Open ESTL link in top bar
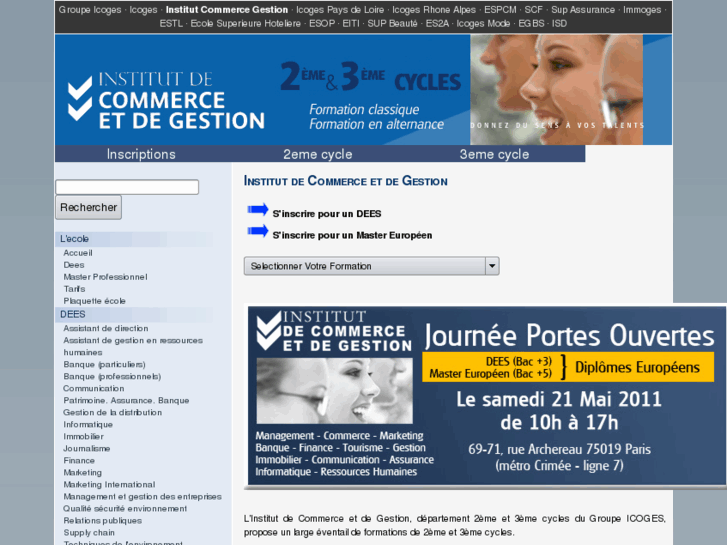This screenshot has height=545, width=727. pos(171,24)
